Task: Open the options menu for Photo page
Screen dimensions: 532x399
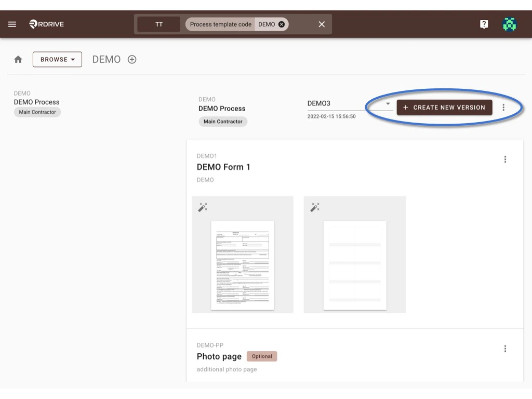Action: pos(505,349)
